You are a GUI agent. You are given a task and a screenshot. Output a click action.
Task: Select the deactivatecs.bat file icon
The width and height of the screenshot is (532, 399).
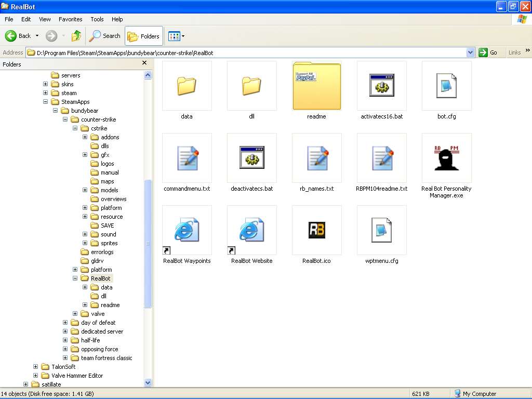coord(252,158)
